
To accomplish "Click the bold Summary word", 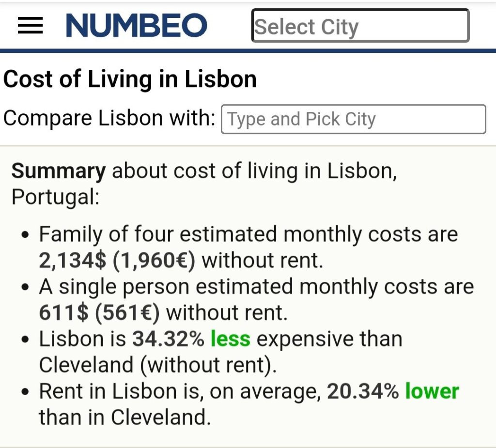I will [58, 171].
